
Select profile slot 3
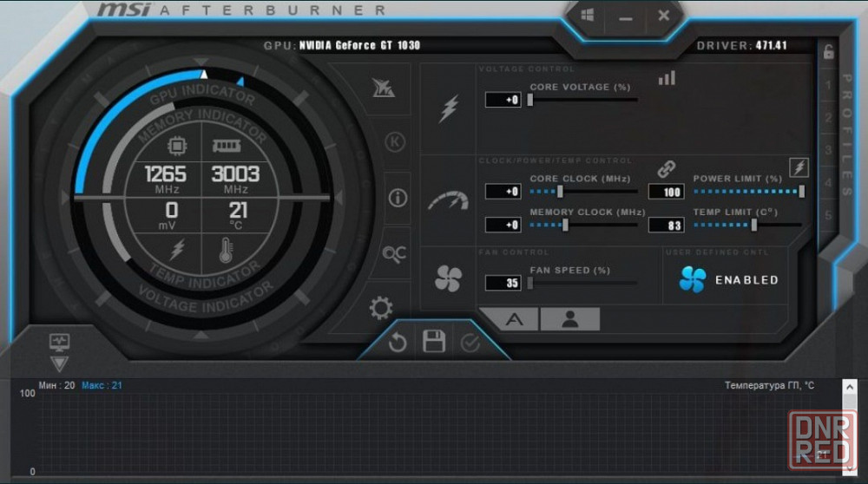(829, 150)
